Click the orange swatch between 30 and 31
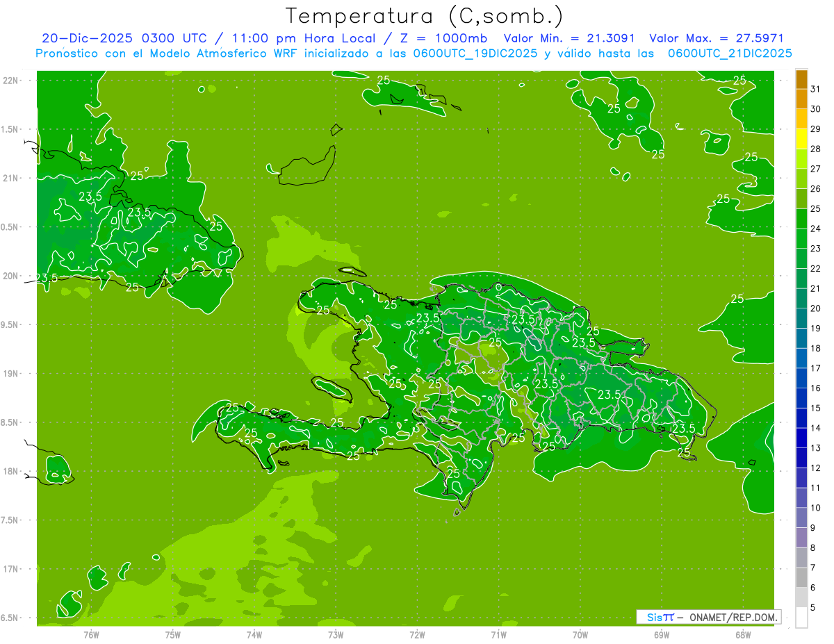The image size is (834, 644). [x=801, y=99]
